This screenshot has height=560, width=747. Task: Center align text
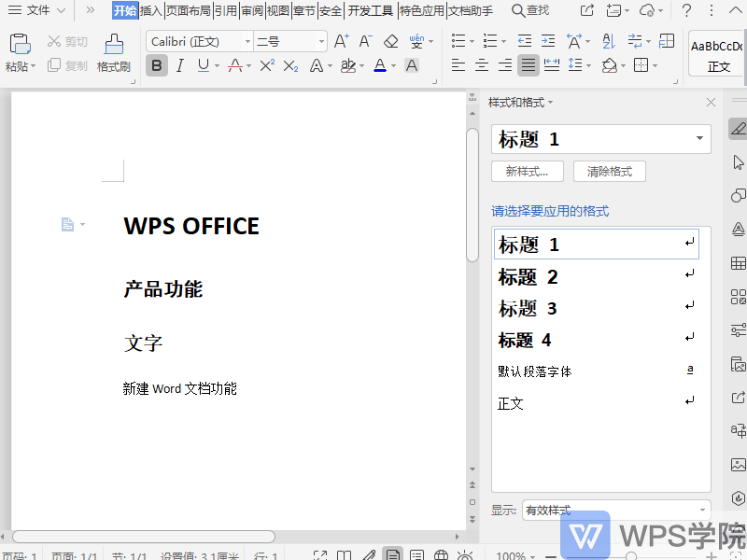482,65
